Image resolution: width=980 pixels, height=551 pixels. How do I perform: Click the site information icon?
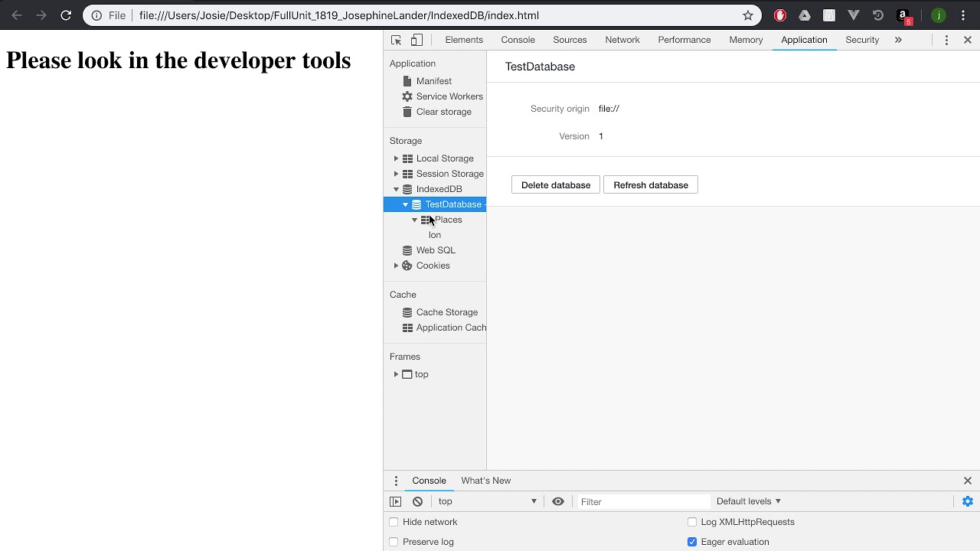[x=96, y=15]
